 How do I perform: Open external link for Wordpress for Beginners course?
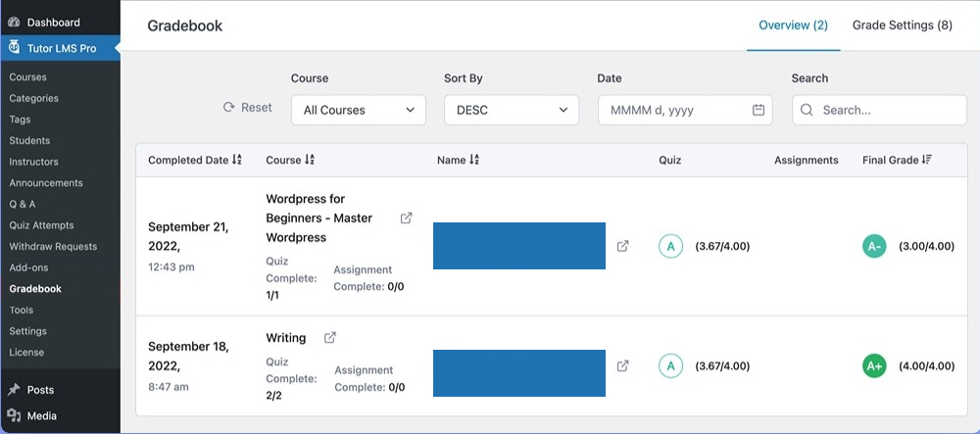[x=407, y=217]
